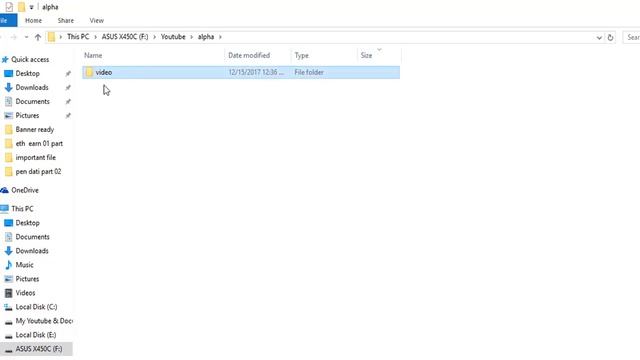Click the pin icon beside Desktop

(68, 73)
